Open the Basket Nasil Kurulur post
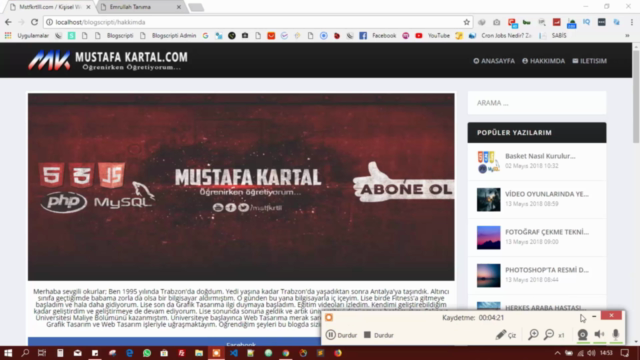 pyautogui.click(x=540, y=156)
